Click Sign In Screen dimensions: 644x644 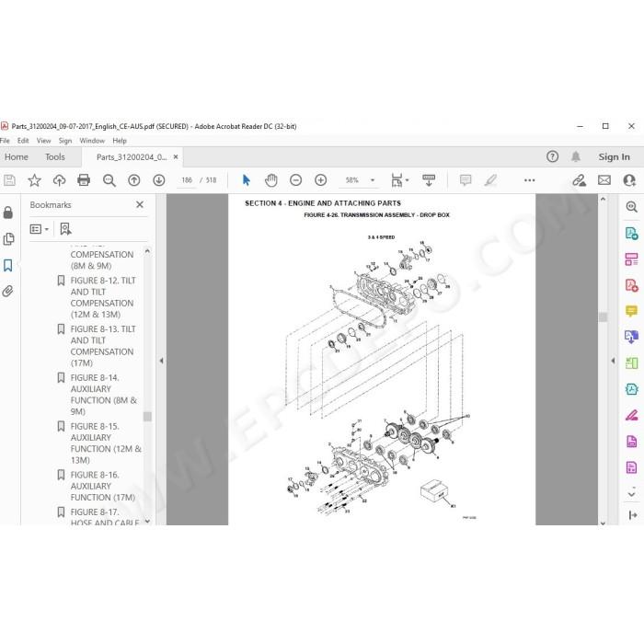point(614,157)
